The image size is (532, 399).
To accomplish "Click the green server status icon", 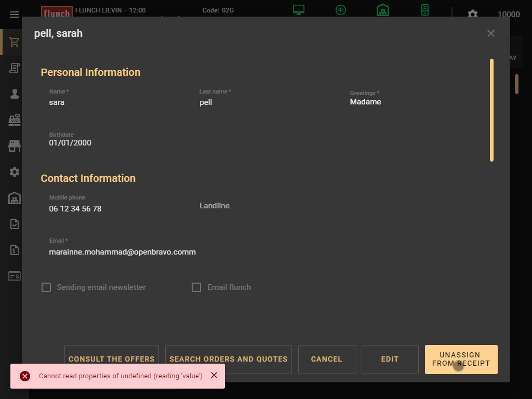I will pyautogui.click(x=425, y=10).
